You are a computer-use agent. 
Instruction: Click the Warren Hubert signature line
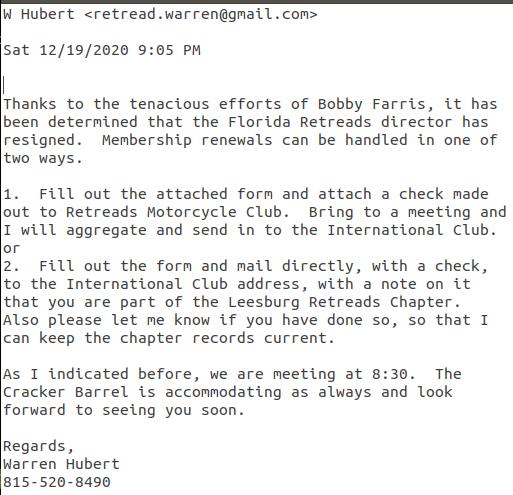(61, 464)
